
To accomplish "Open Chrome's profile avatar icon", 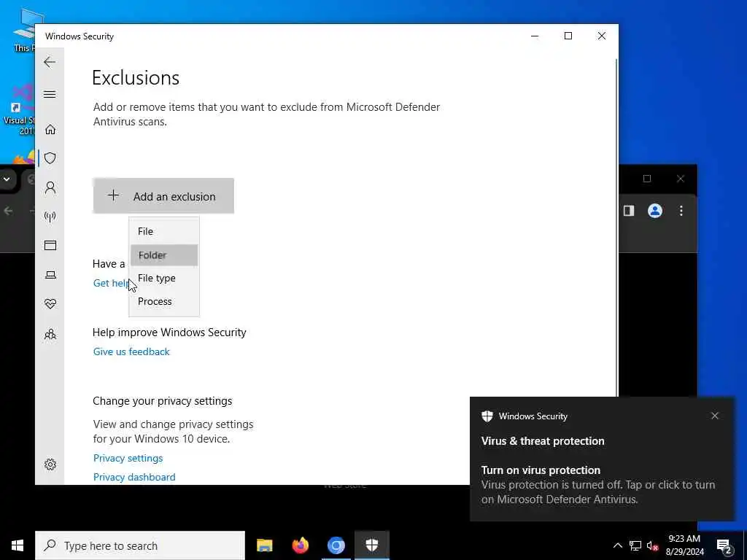I will [655, 211].
